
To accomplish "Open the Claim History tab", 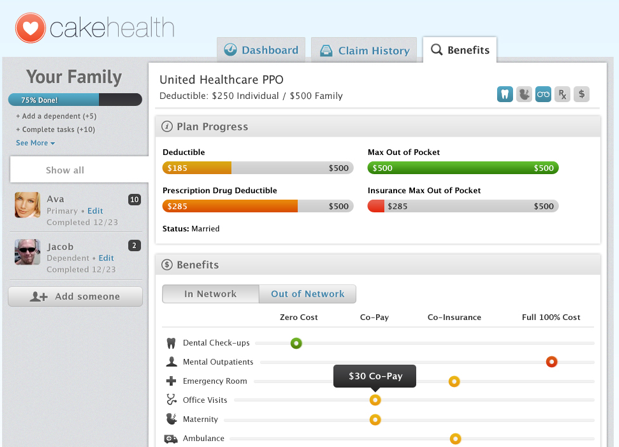I will coord(364,50).
